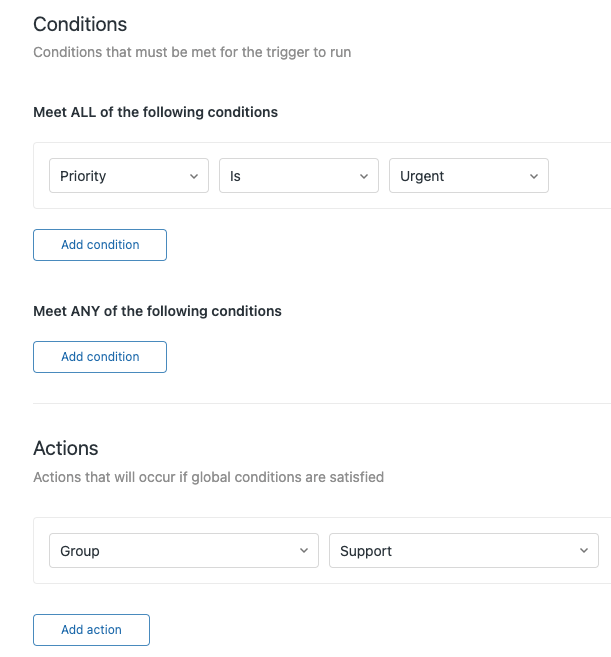
Task: Open the Group action dropdown
Action: (184, 551)
